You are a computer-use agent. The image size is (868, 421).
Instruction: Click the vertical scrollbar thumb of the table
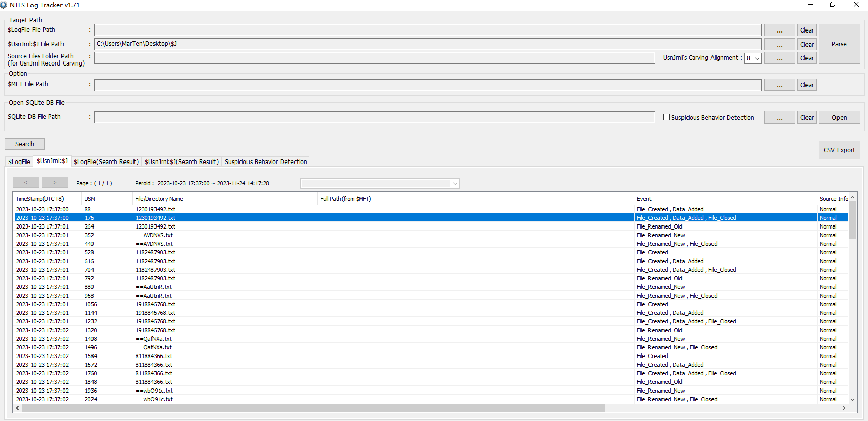852,220
